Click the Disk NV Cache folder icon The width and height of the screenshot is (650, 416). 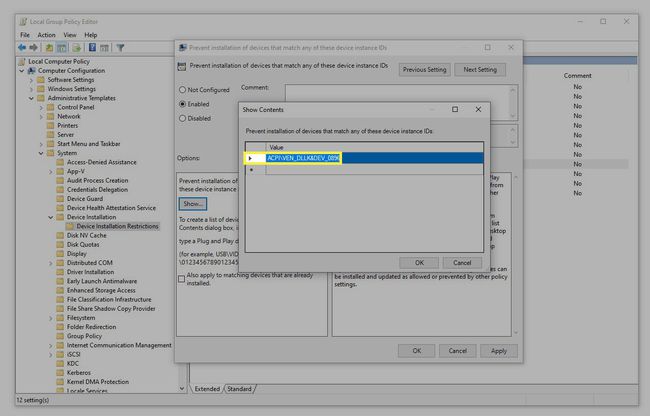click(60, 235)
